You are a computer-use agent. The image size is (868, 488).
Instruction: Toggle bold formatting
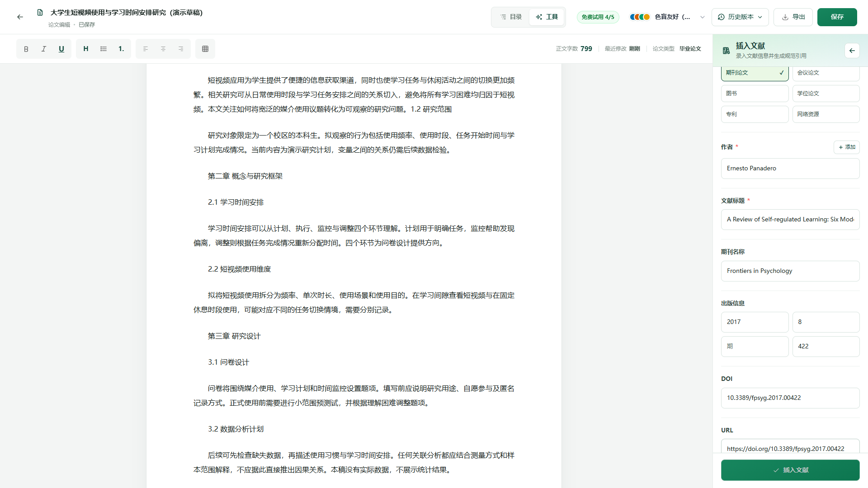pyautogui.click(x=26, y=49)
